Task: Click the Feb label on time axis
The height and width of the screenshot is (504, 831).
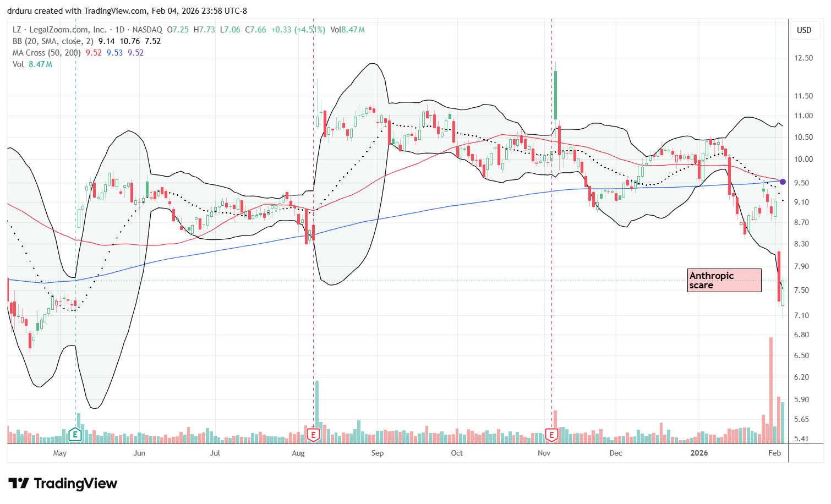Action: 774,453
